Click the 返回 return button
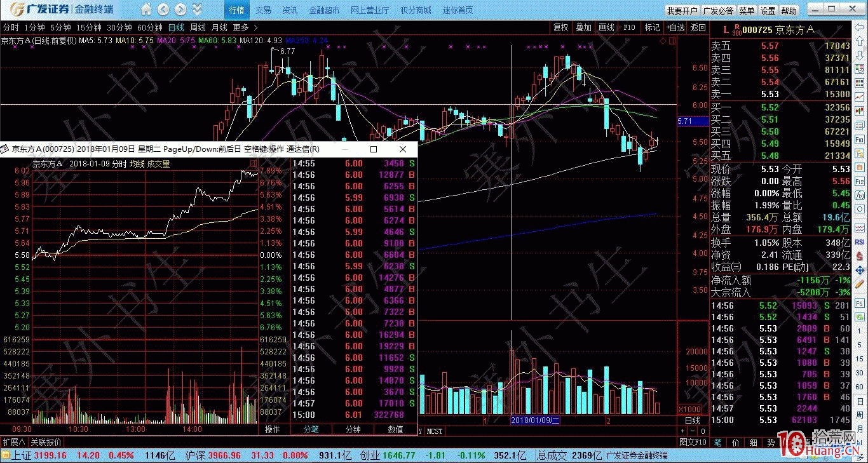Screen dimensions: 868x463 click(x=698, y=27)
